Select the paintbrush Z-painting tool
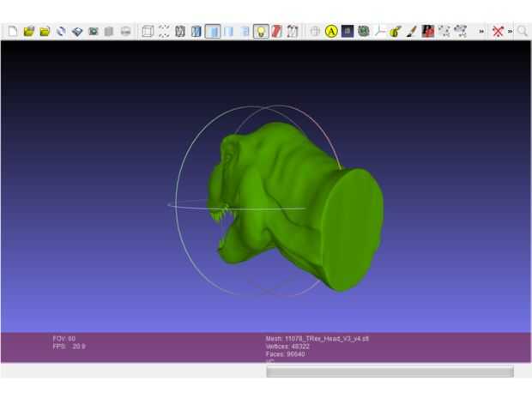The image size is (532, 399). 412,32
